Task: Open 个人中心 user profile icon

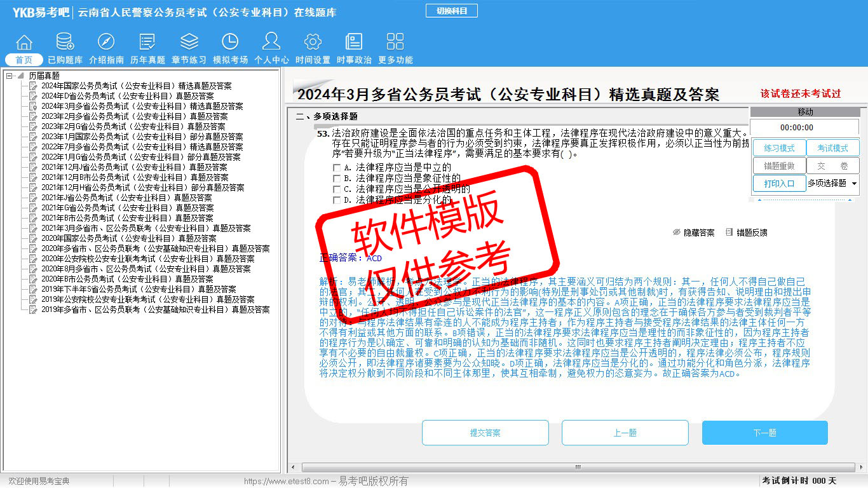Action: click(271, 43)
